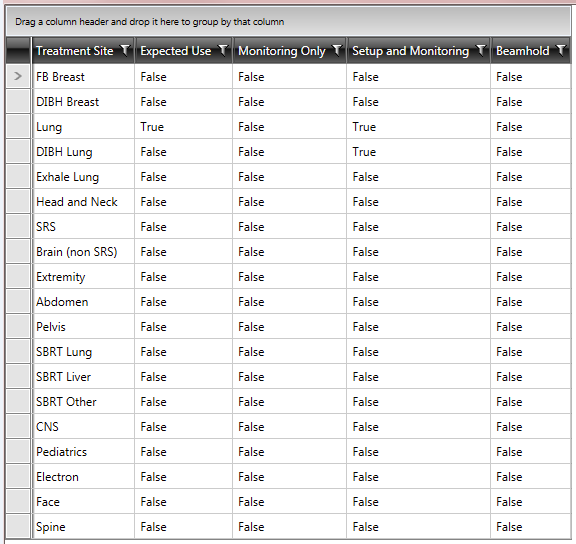Sort by Setup and Monitoring header
This screenshot has width=576, height=544.
coord(410,51)
